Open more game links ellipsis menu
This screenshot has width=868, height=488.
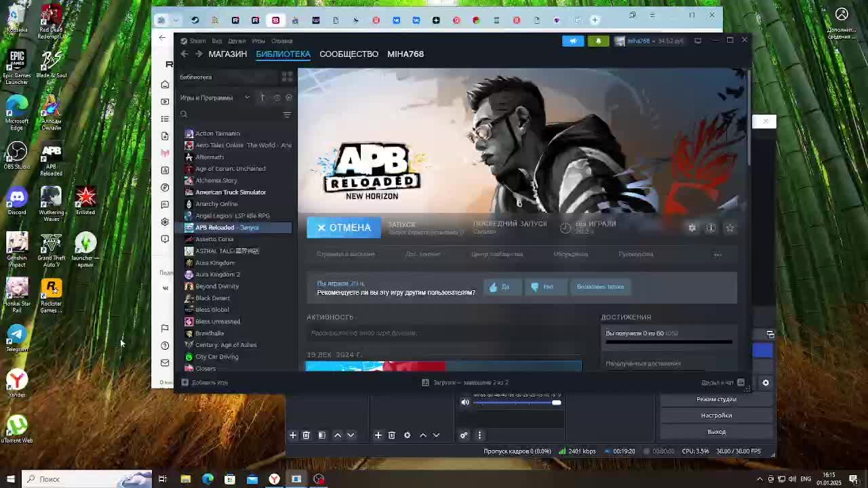(x=717, y=255)
